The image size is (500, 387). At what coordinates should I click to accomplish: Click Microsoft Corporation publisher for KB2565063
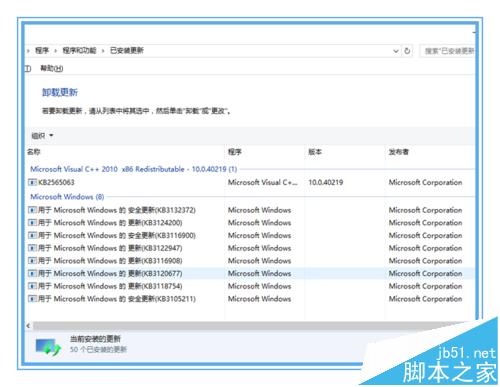point(425,182)
